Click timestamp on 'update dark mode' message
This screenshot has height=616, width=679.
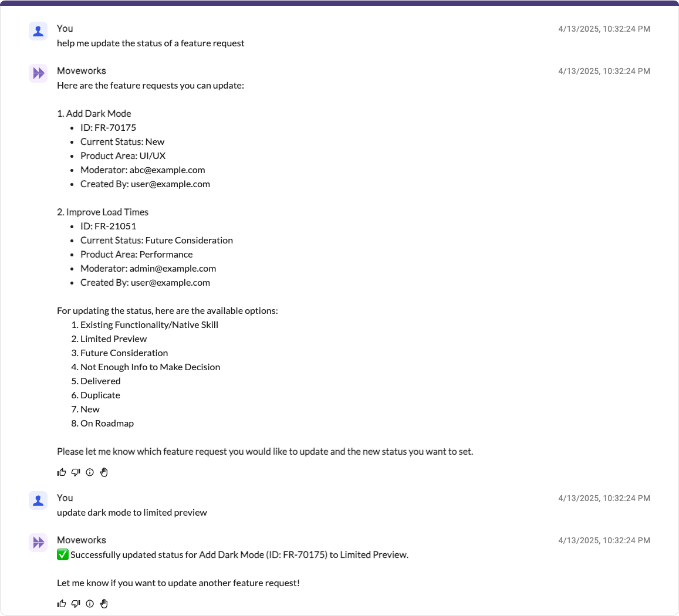pos(604,498)
